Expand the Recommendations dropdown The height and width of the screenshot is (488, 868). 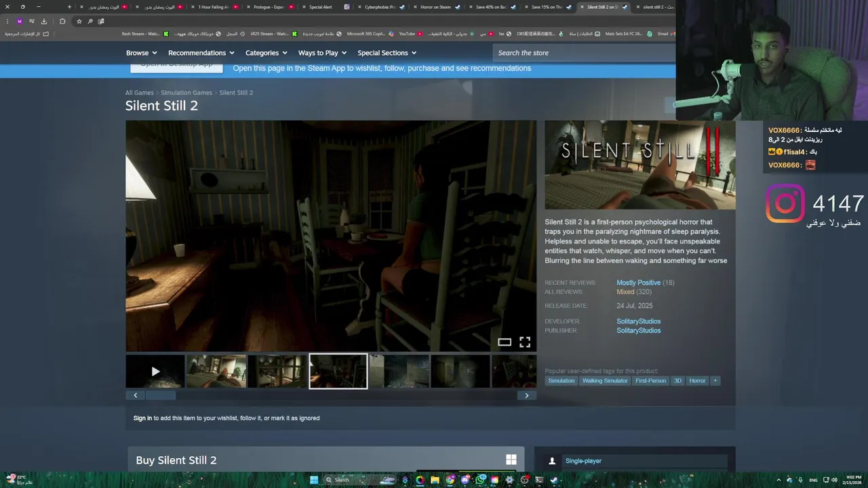pos(201,53)
